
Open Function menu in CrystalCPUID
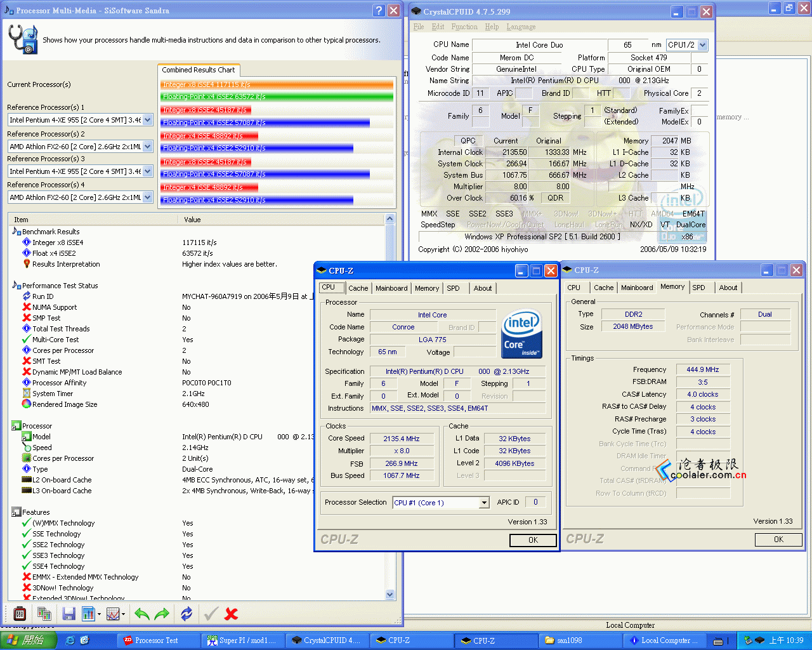[x=464, y=27]
